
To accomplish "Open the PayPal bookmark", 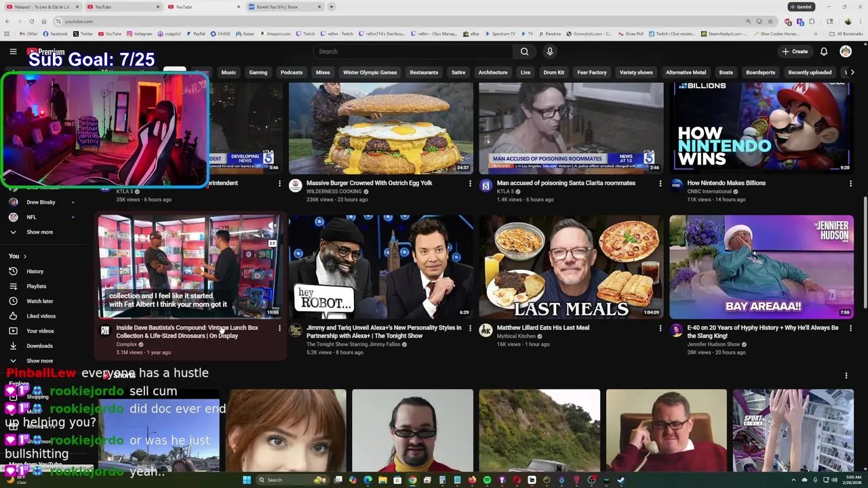I will pyautogui.click(x=195, y=33).
